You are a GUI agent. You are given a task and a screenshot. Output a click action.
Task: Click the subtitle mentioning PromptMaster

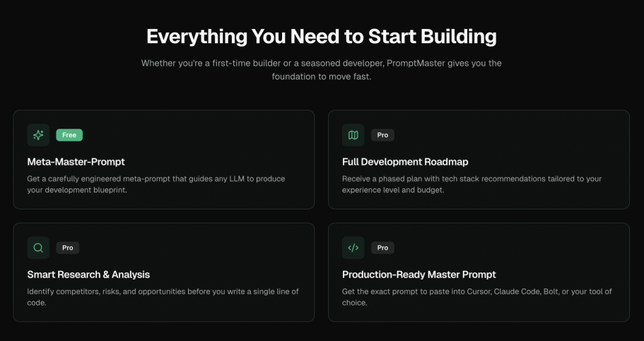pos(322,69)
